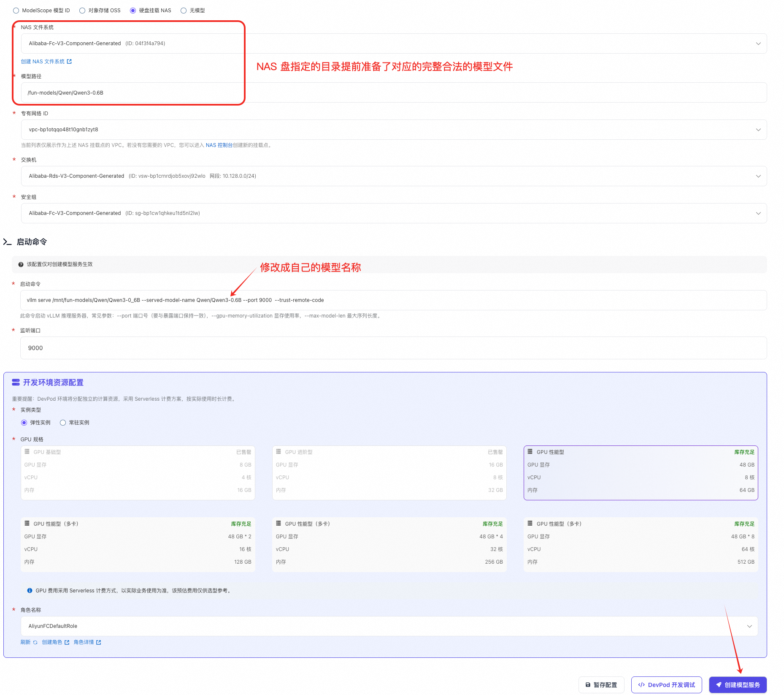
Task: Click the refresh icon after 刷新
Action: click(x=35, y=643)
